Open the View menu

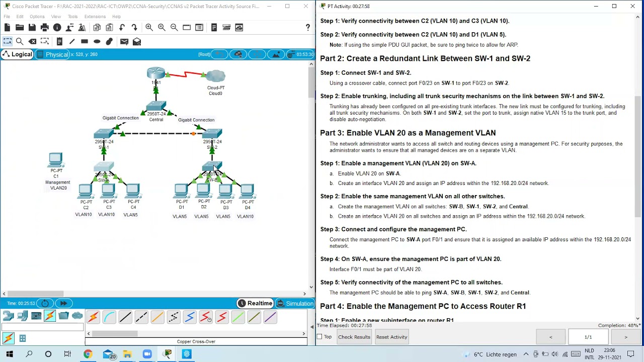click(x=56, y=17)
